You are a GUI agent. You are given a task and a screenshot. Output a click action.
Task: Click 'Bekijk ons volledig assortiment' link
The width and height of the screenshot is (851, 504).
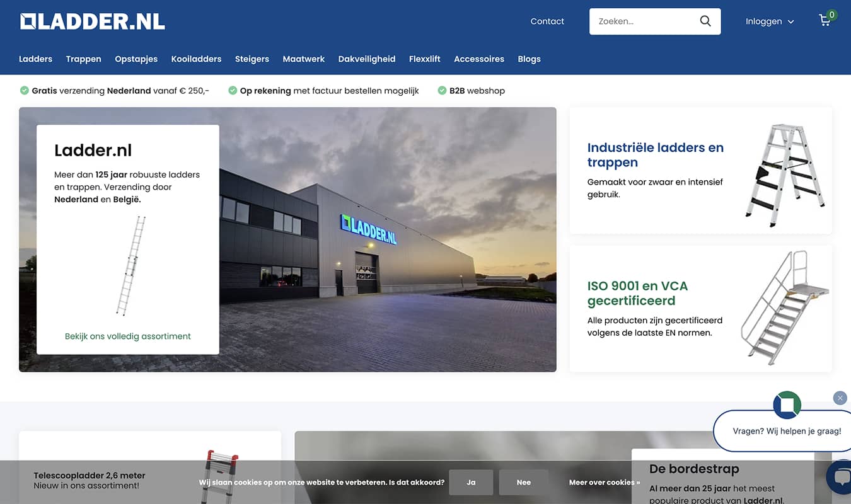click(128, 336)
